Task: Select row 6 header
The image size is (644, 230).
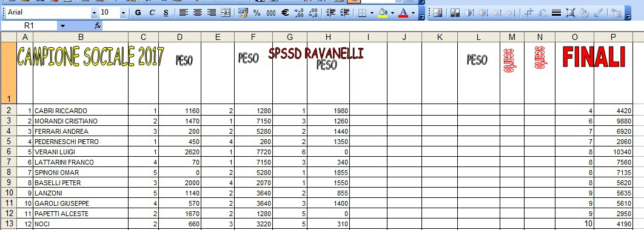Action: coord(8,152)
